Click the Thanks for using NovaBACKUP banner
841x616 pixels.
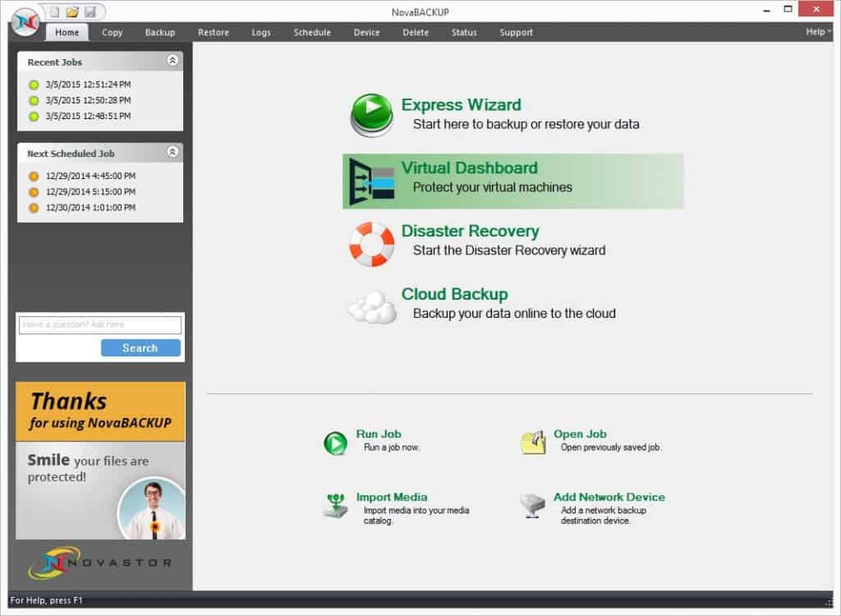[100, 411]
